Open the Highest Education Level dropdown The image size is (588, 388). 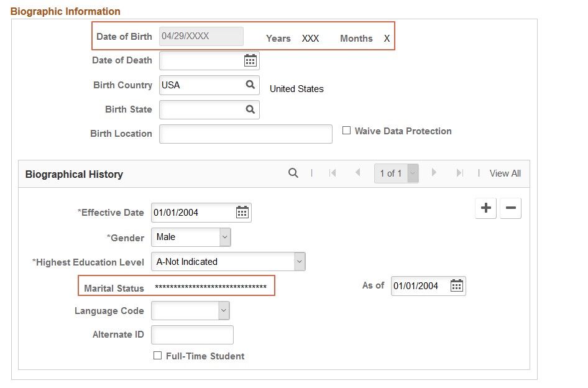point(300,262)
